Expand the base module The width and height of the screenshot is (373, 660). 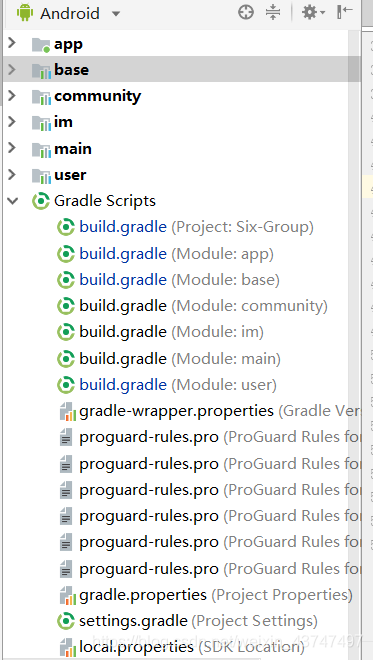tap(12, 69)
